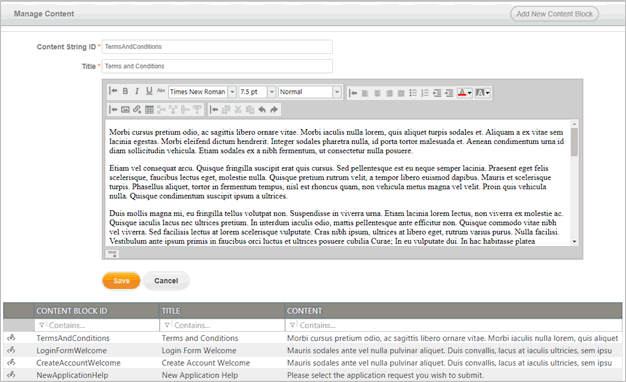Open filter options for Content column
The image size is (626, 382).
(x=292, y=325)
